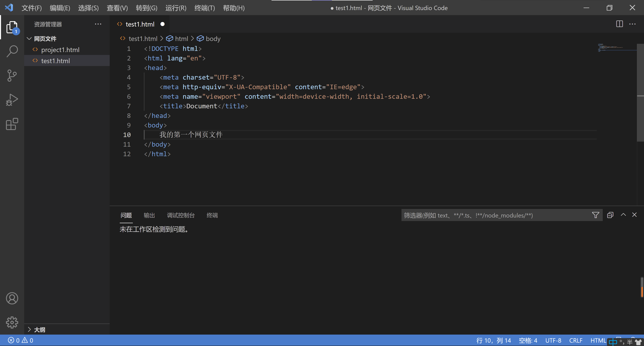Toggle the Filter using Current Editor option
Viewport: 644px width, 346px height.
[610, 215]
